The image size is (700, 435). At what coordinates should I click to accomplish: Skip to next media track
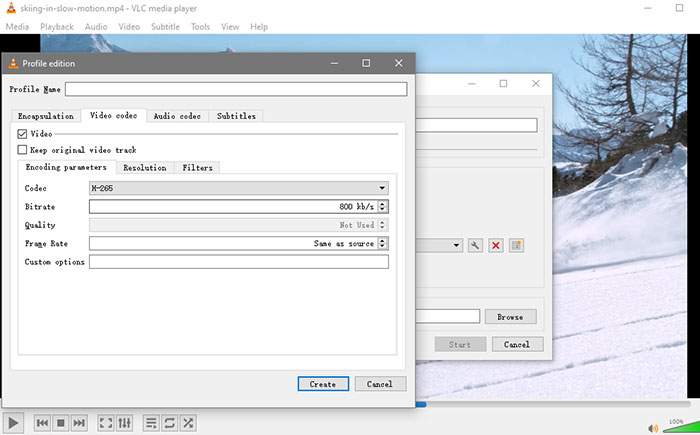tap(79, 422)
